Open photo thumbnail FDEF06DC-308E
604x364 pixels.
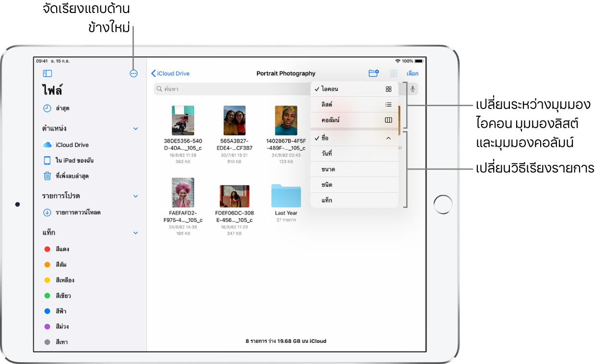click(235, 196)
